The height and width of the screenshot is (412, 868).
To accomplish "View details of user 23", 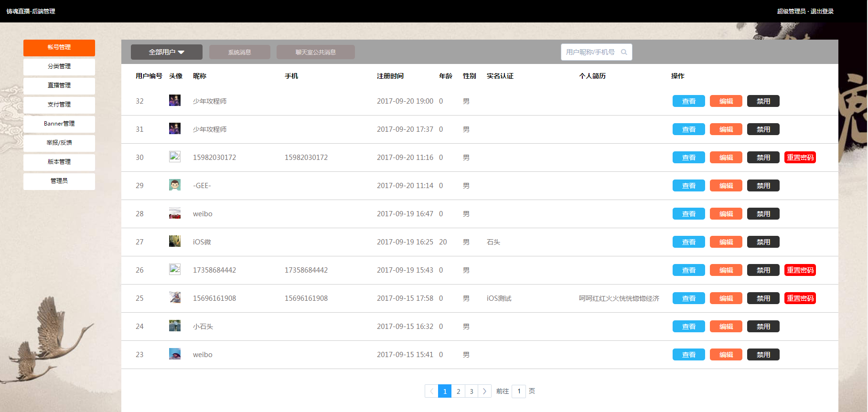I will [x=689, y=355].
